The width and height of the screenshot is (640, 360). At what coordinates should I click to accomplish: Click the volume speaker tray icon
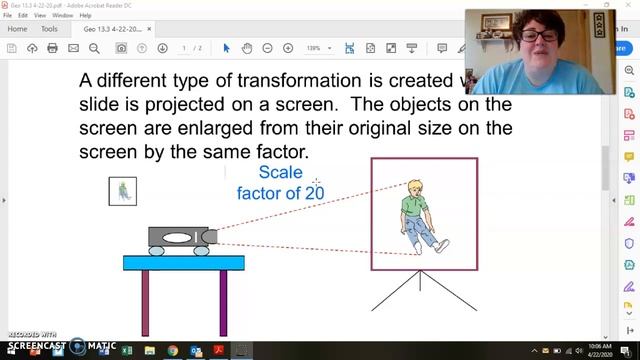tap(579, 351)
